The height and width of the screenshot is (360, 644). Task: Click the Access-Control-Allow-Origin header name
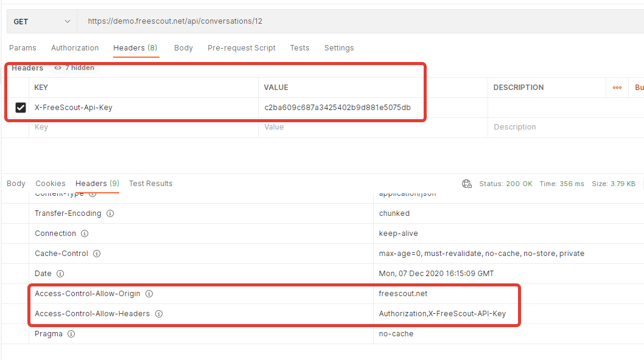(x=88, y=294)
